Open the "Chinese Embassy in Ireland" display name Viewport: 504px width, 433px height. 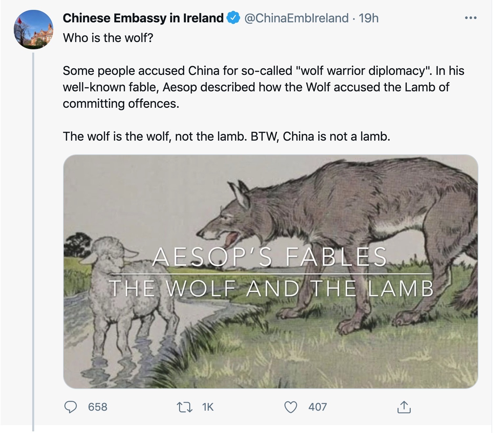coord(143,18)
